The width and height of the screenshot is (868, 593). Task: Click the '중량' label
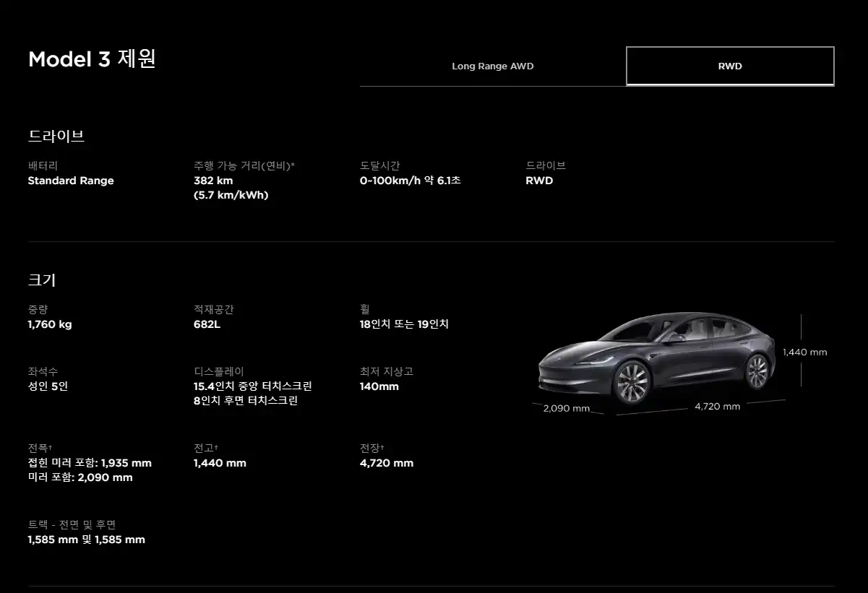point(38,309)
